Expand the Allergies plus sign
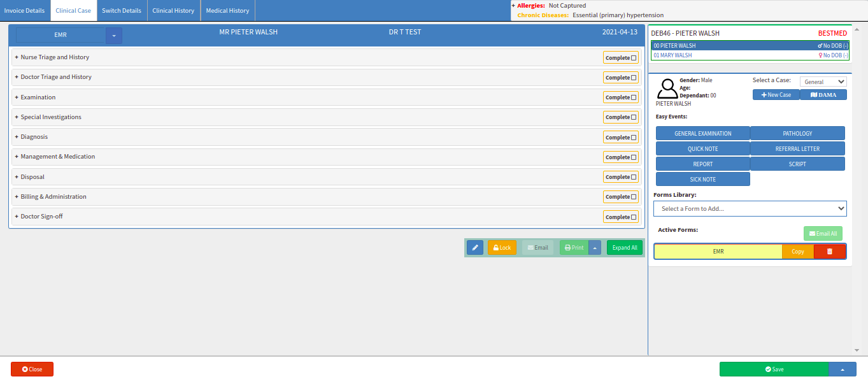The width and height of the screenshot is (868, 379). point(513,6)
